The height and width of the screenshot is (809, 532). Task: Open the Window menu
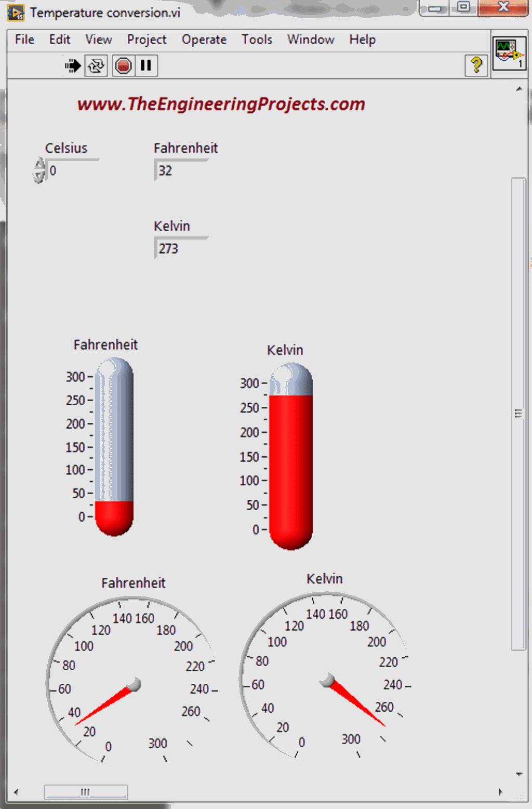click(x=310, y=39)
